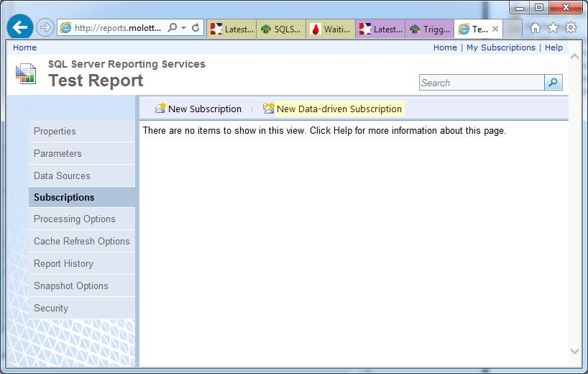
Task: Minimize the browser window
Action: (x=520, y=7)
